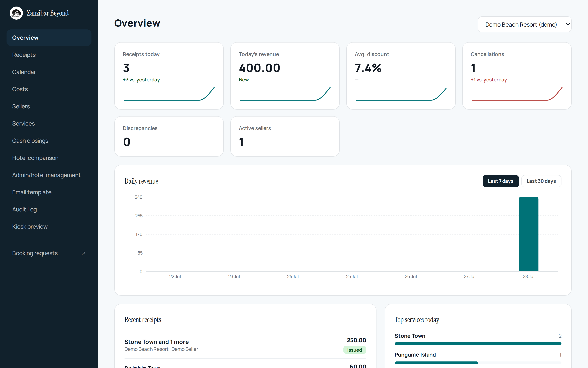Launch Kiosk preview from sidebar
Screen dimensions: 588x368
point(49,226)
